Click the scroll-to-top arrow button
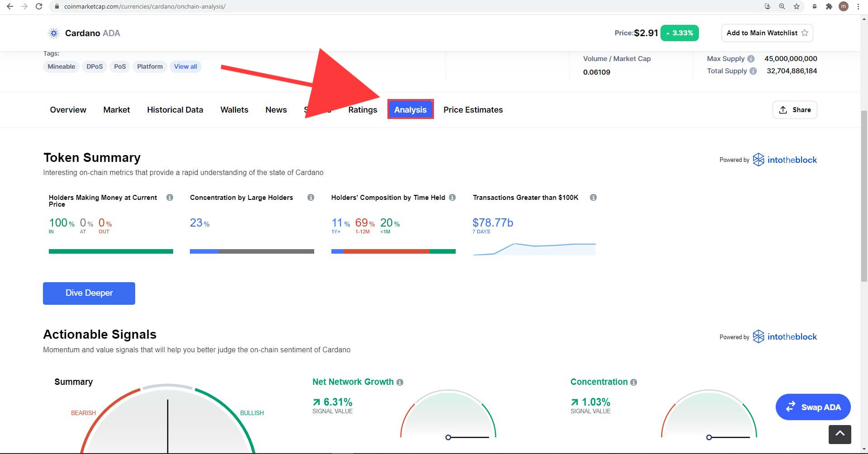Image resolution: width=868 pixels, height=454 pixels. [840, 435]
